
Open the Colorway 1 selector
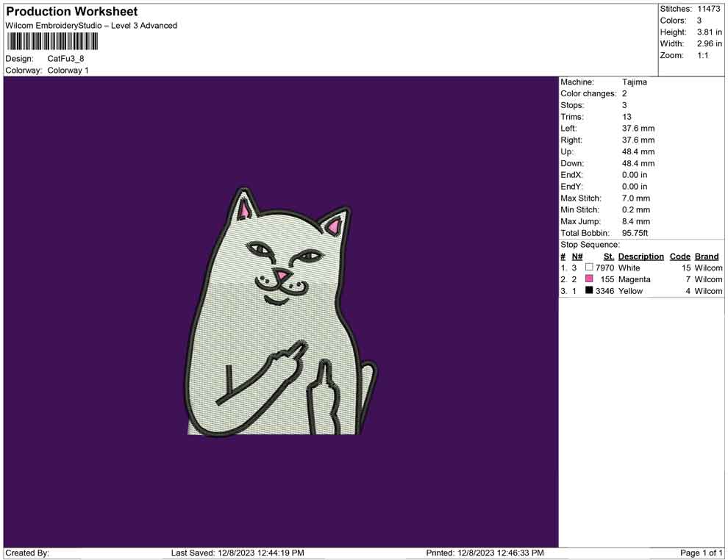68,70
